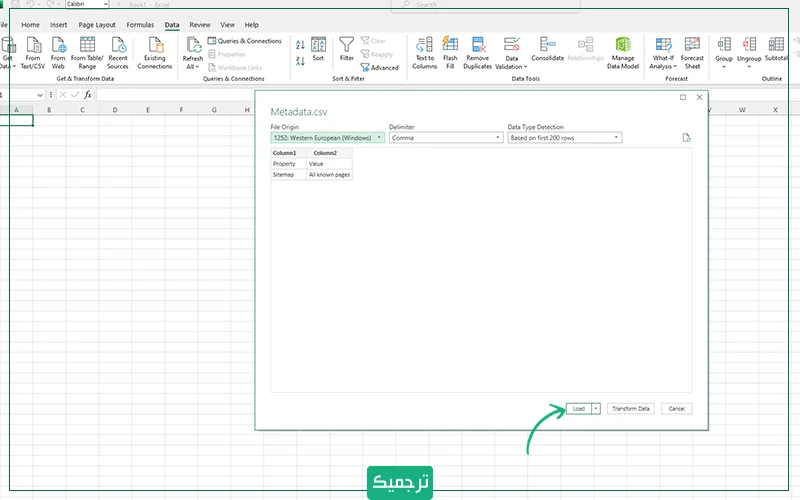
Task: Select the Column1 preview header
Action: click(289, 153)
